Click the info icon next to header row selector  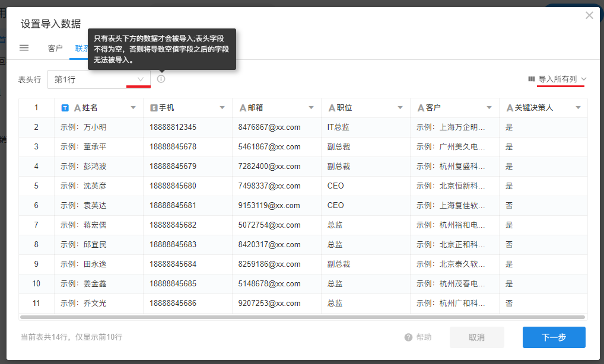point(161,79)
